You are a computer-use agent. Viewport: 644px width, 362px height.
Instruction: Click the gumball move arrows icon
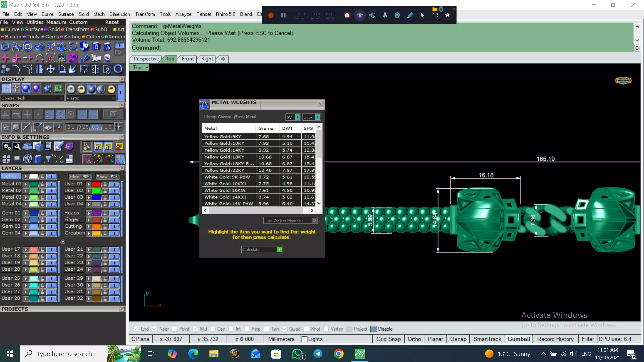click(x=51, y=69)
